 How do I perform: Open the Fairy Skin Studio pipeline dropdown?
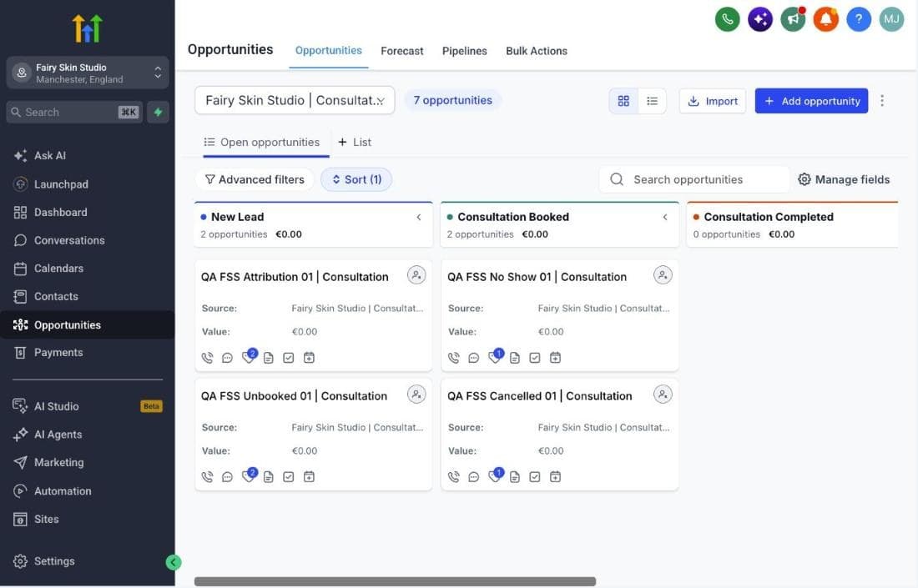(x=295, y=101)
